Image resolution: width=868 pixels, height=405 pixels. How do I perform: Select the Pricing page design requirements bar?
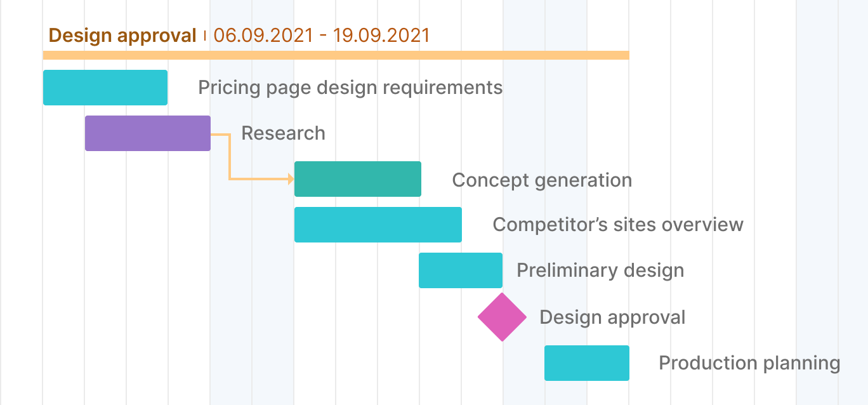pyautogui.click(x=105, y=87)
